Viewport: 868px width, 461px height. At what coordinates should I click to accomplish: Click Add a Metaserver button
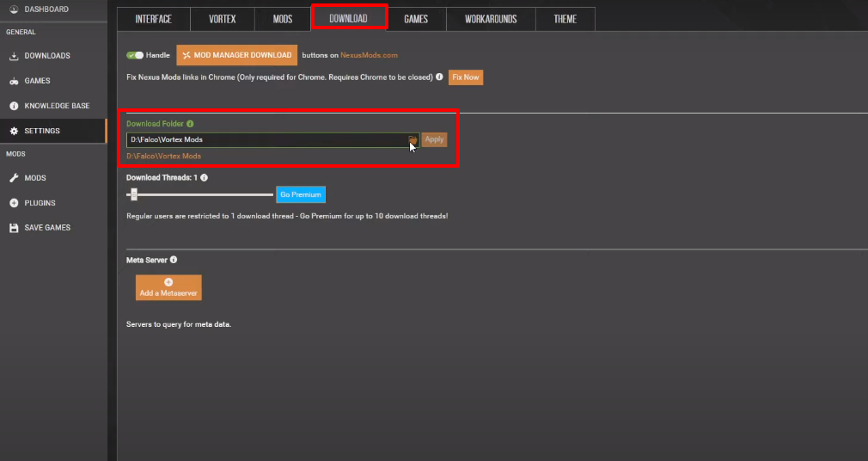coord(168,287)
